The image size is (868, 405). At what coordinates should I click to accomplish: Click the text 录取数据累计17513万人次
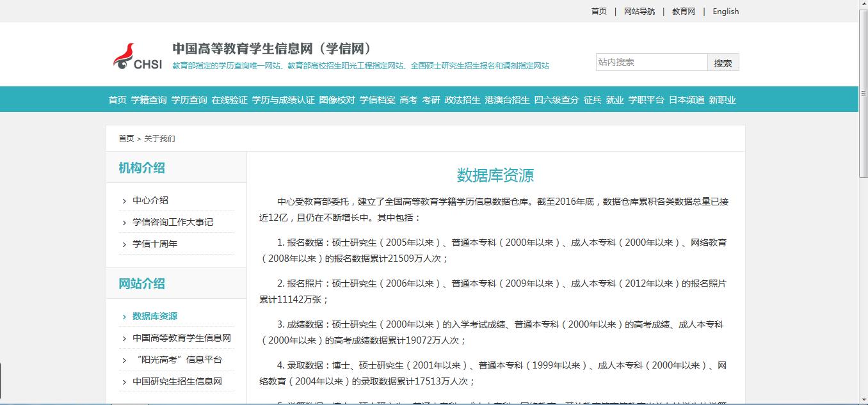click(x=414, y=381)
